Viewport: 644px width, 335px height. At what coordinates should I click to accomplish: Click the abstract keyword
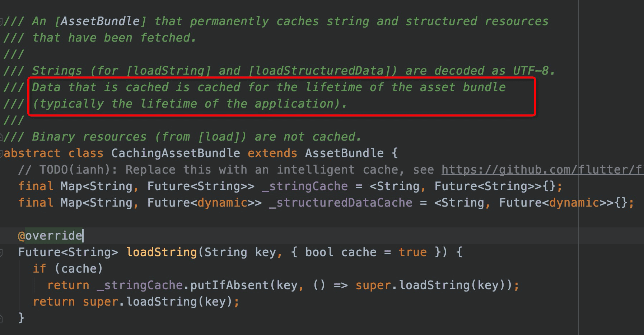[x=32, y=153]
